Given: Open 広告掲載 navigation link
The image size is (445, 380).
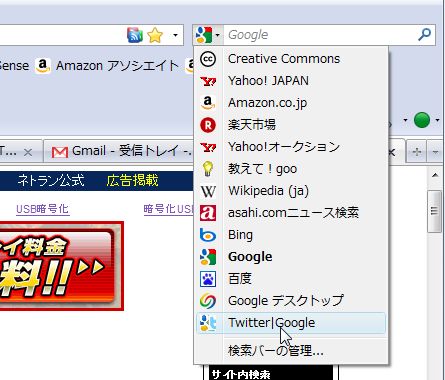Looking at the screenshot, I should coord(133,181).
